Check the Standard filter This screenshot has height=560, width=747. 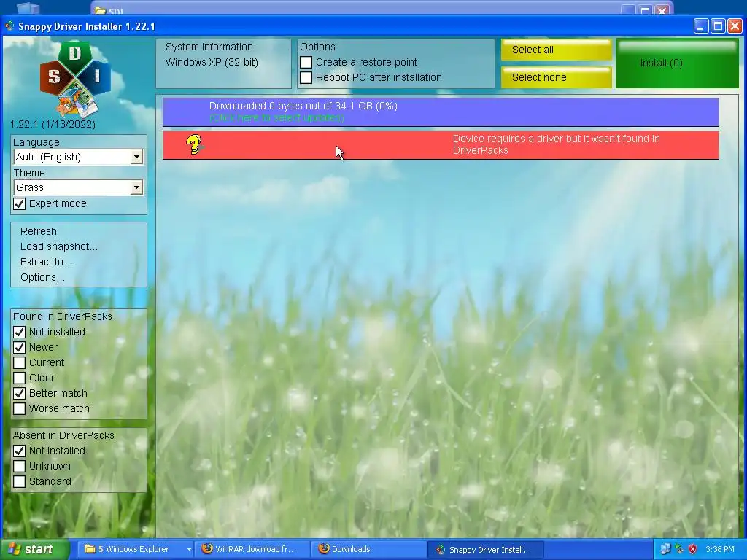coord(19,481)
